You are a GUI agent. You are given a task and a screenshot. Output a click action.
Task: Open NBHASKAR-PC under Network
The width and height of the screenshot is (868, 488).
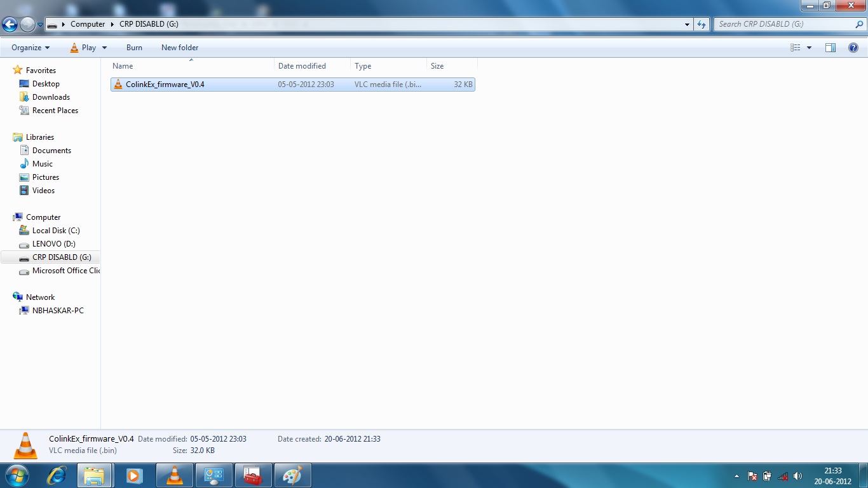pos(58,311)
